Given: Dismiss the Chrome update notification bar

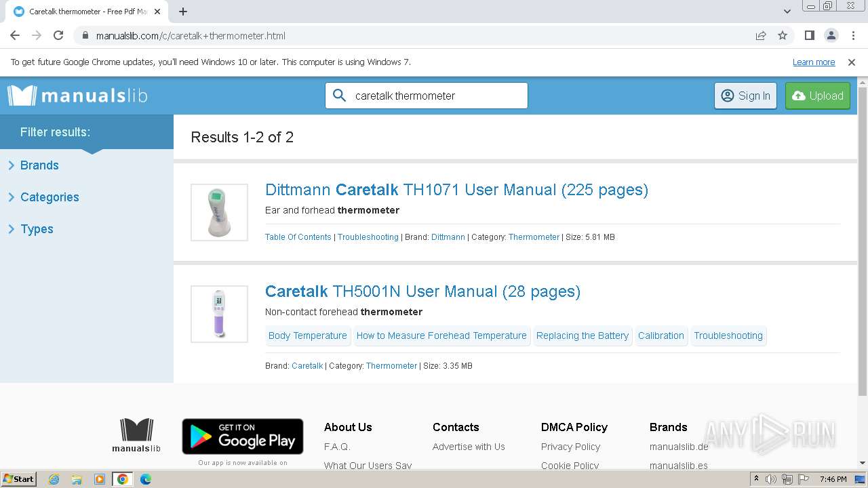Looking at the screenshot, I should click(852, 62).
